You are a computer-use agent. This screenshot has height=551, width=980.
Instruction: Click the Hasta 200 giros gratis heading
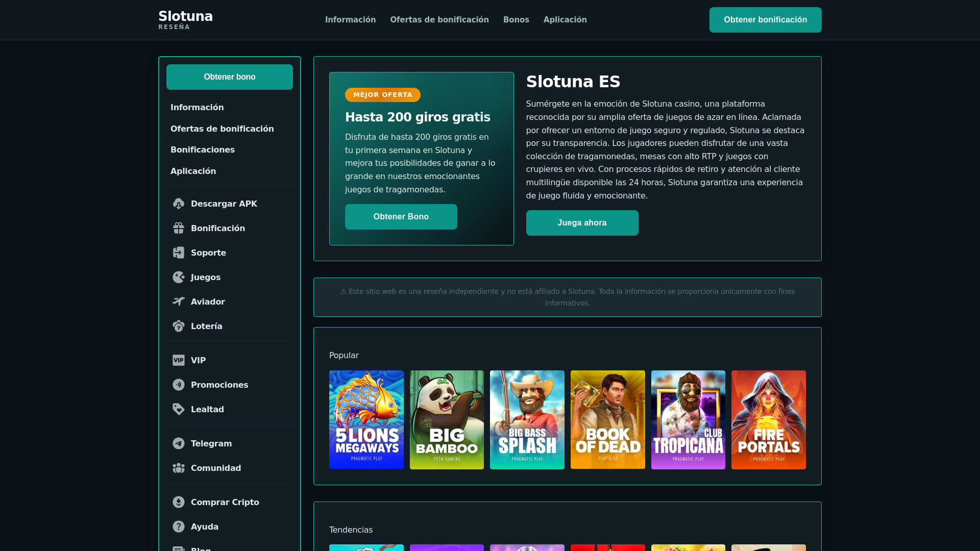418,117
